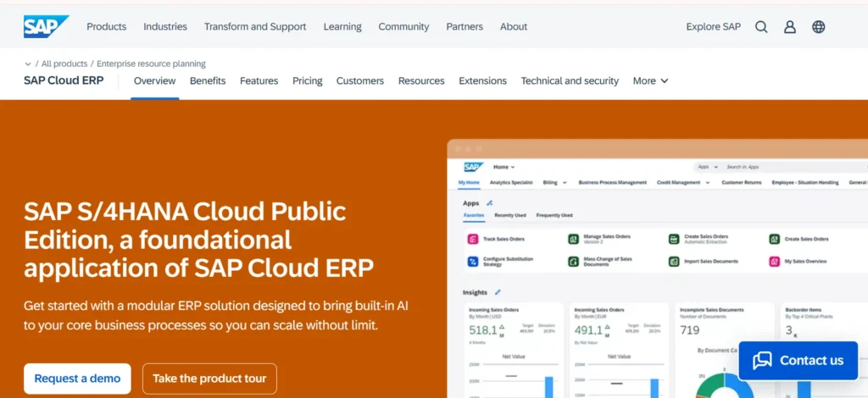
Task: Switch to the Extensions tab
Action: click(x=482, y=80)
